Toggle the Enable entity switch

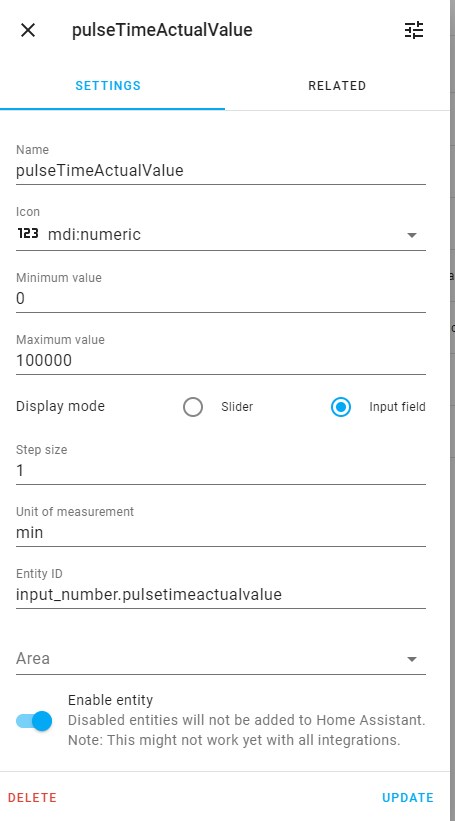point(35,721)
